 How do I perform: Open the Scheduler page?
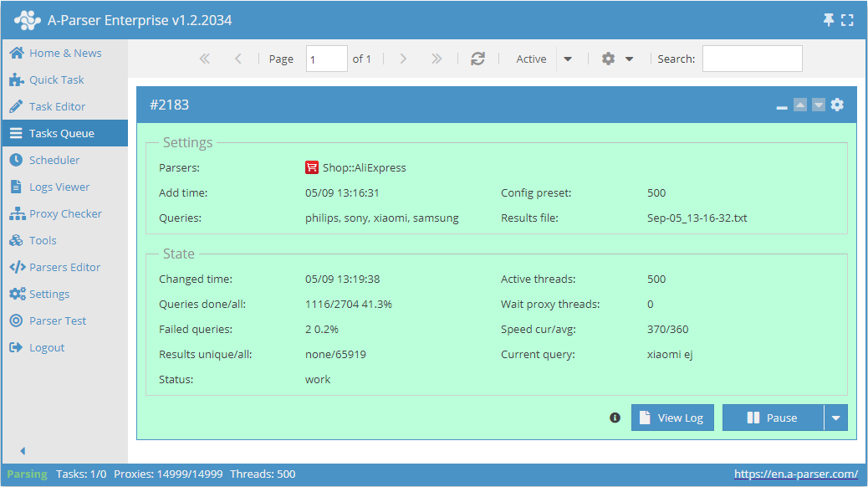coord(54,160)
